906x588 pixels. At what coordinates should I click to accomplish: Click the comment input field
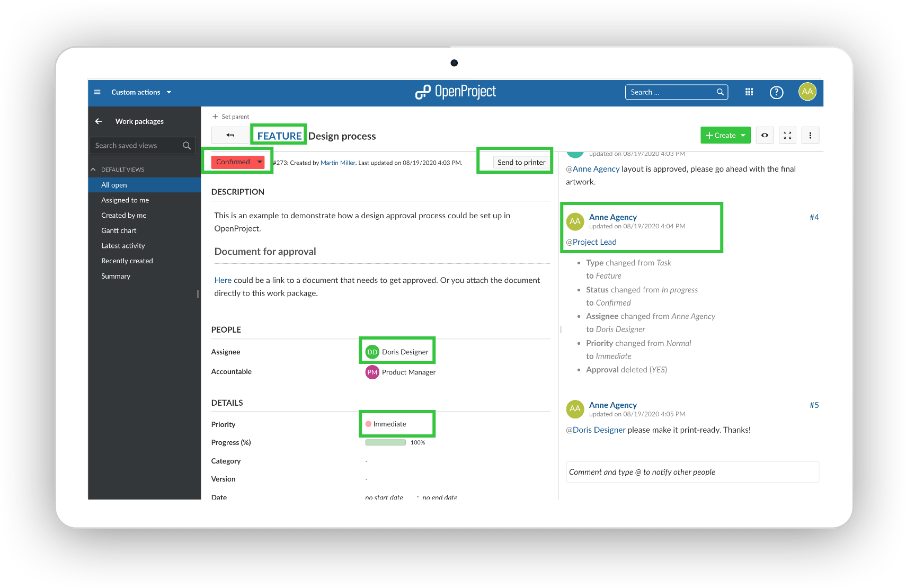pyautogui.click(x=692, y=472)
